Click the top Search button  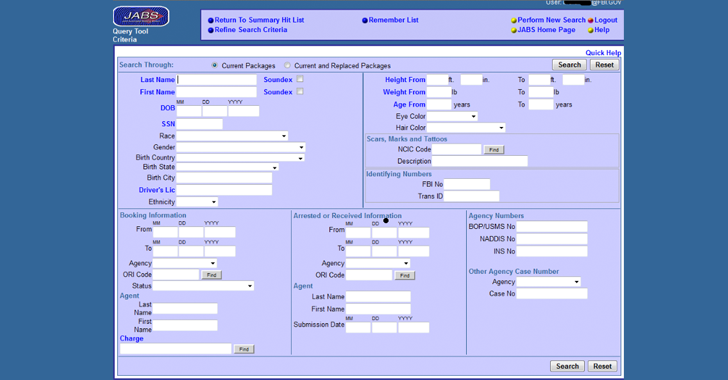pyautogui.click(x=569, y=65)
